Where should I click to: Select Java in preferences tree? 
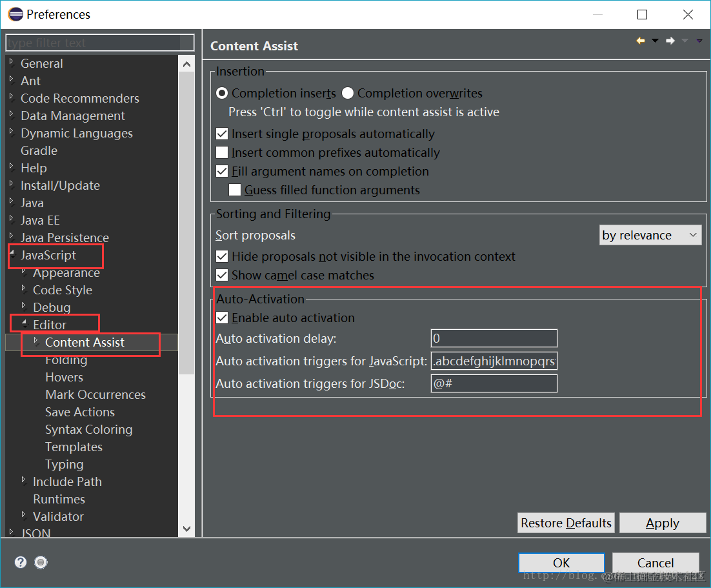point(32,203)
